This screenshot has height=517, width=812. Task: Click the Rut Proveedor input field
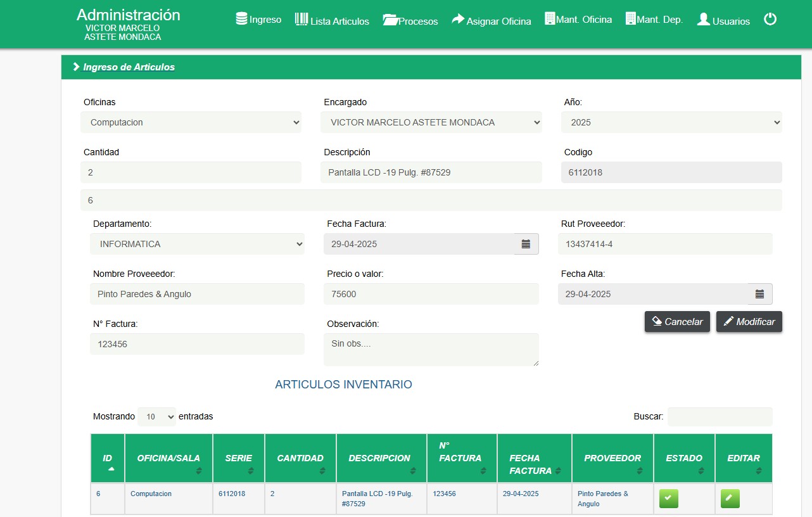pyautogui.click(x=665, y=244)
